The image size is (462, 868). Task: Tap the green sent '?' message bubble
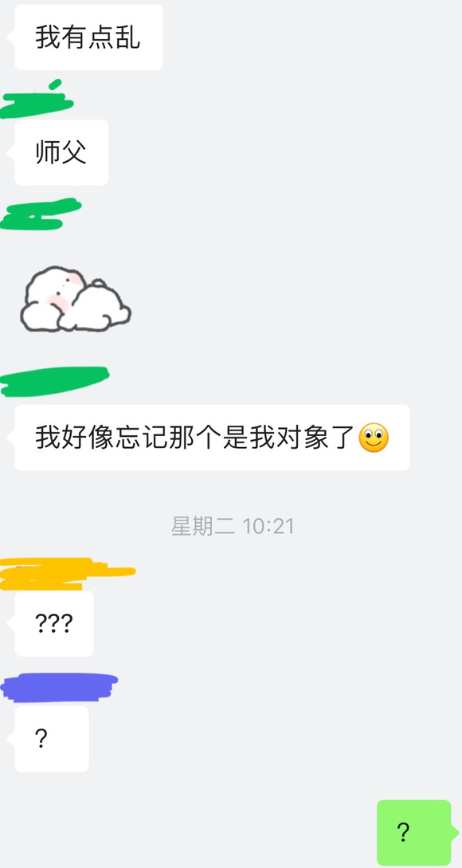tap(414, 833)
